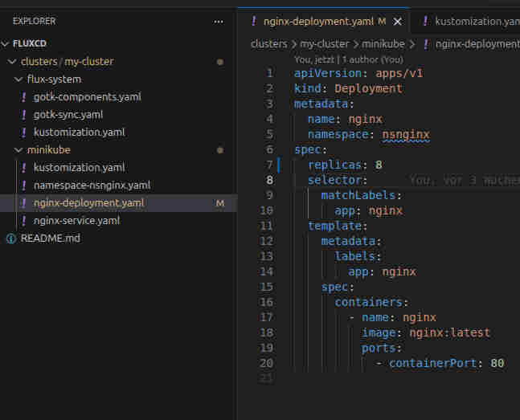Image resolution: width=520 pixels, height=420 pixels.
Task: Click the M status badge on nginx-deployment.yaml
Action: click(x=220, y=203)
